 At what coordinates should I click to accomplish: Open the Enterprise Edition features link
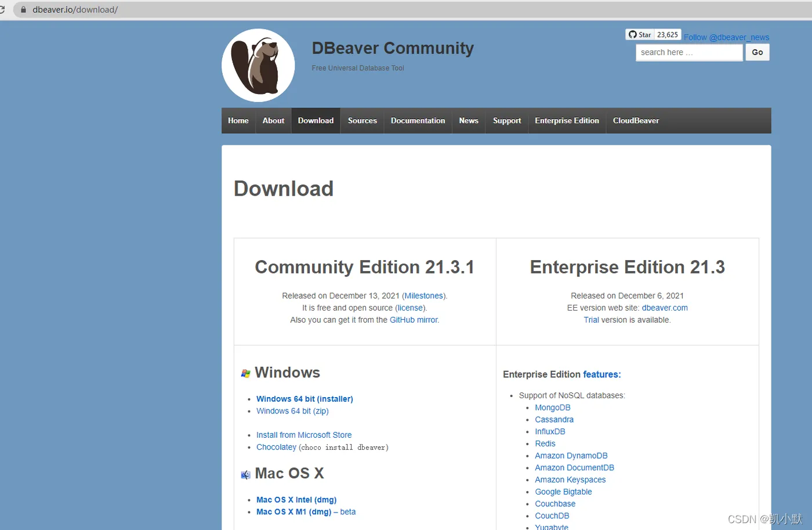point(601,374)
